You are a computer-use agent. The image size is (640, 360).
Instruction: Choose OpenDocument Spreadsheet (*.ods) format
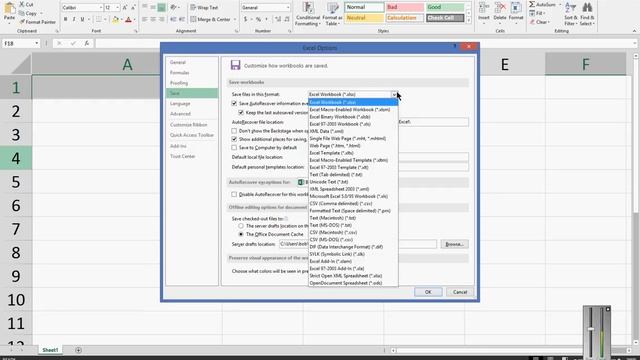tap(353, 283)
